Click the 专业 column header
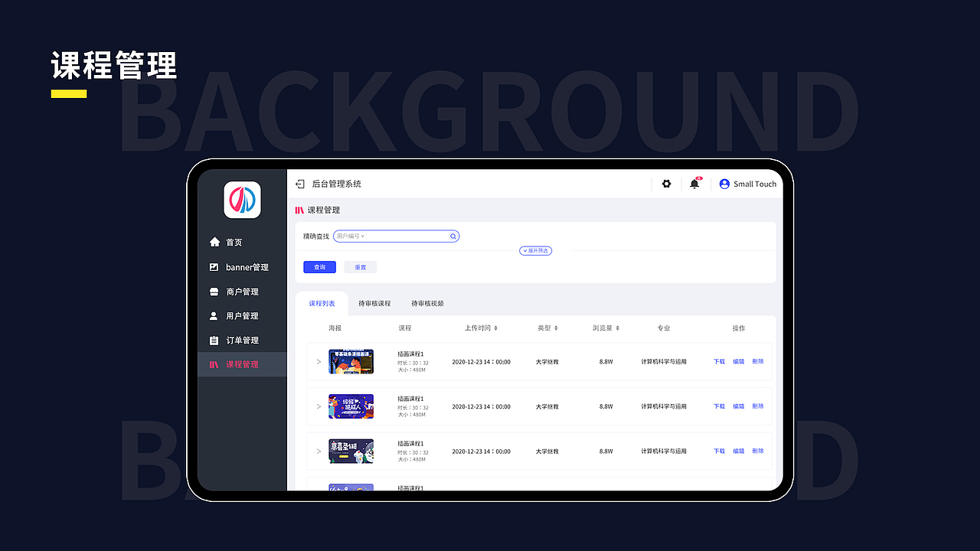This screenshot has height=551, width=980. (664, 328)
